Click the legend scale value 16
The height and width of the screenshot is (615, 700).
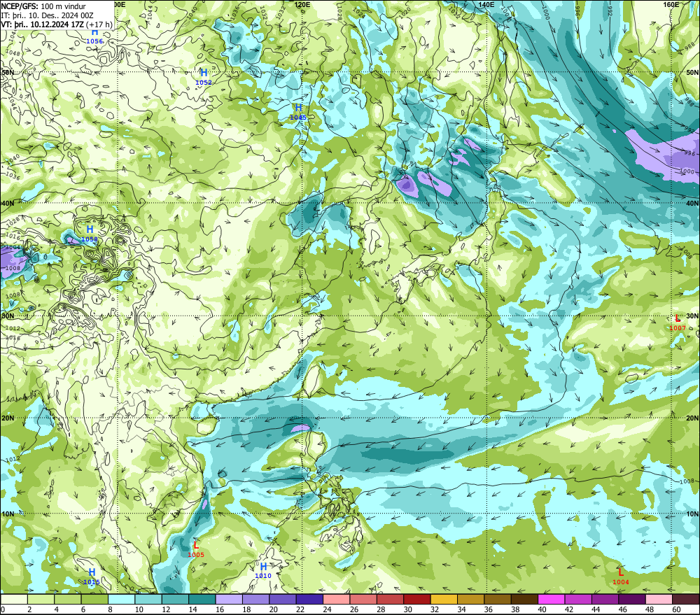coord(220,609)
